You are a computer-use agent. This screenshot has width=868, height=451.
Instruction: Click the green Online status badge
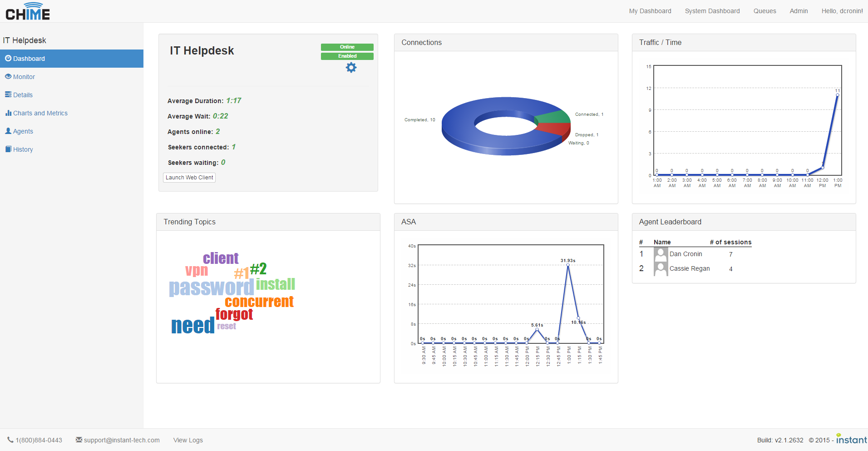coord(347,47)
